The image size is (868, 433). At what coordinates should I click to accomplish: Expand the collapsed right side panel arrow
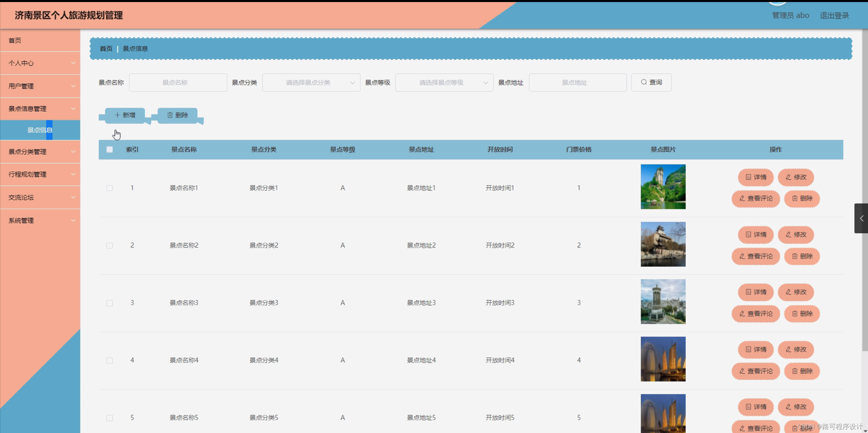pyautogui.click(x=861, y=218)
